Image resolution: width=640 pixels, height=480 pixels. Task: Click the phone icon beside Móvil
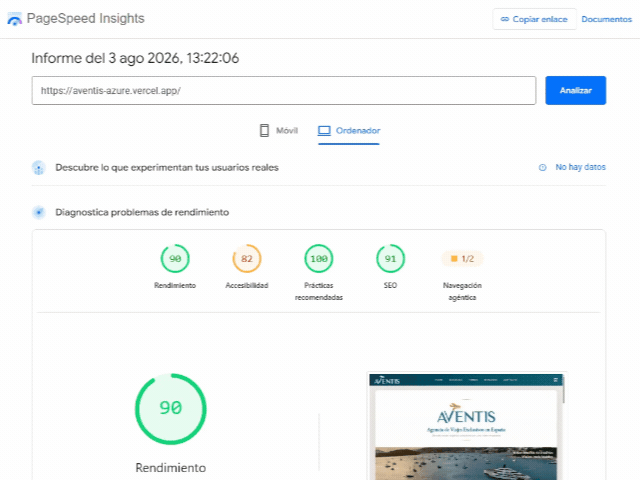(x=264, y=131)
